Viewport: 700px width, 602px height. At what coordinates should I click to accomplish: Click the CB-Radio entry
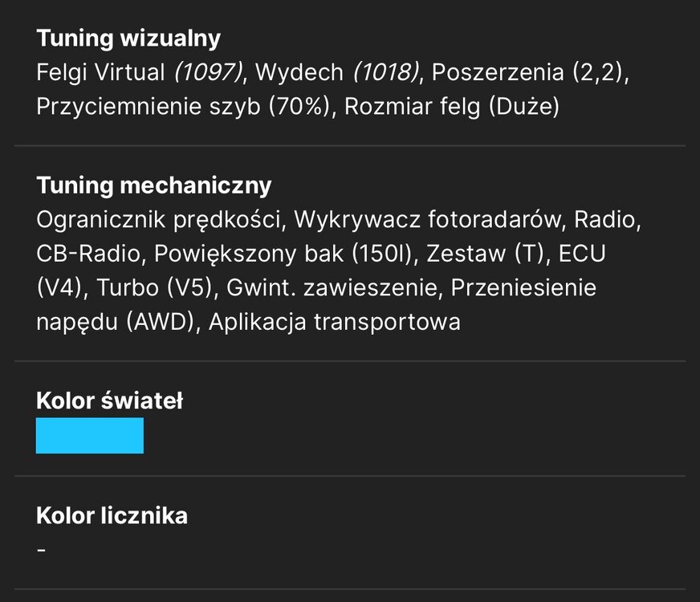(88, 254)
